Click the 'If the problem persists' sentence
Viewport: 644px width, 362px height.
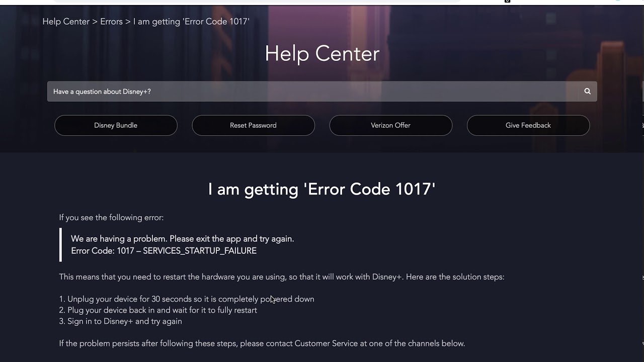click(262, 343)
